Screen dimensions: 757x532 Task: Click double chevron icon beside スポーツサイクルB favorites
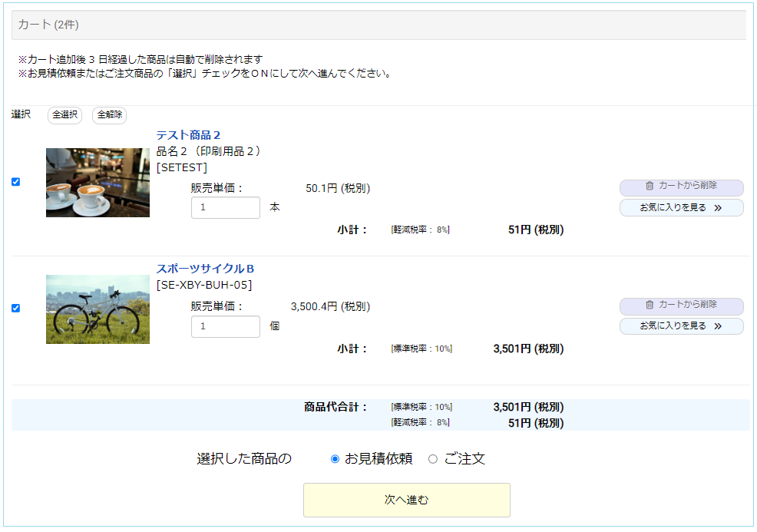(718, 326)
